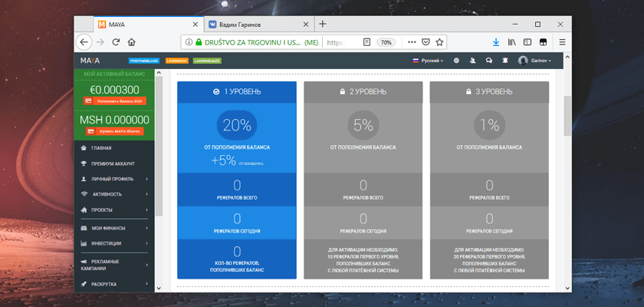644x307 pixels.
Task: Click the green padlock security icon
Action: tap(199, 42)
